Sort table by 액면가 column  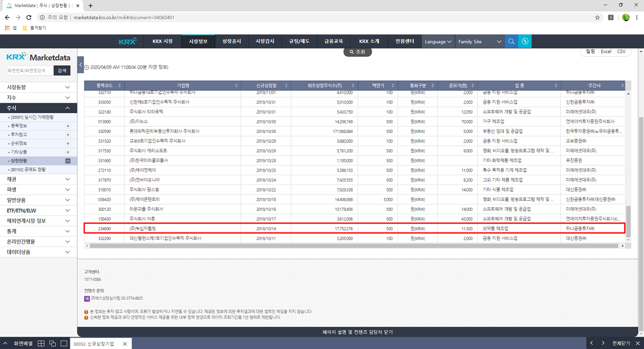click(378, 85)
